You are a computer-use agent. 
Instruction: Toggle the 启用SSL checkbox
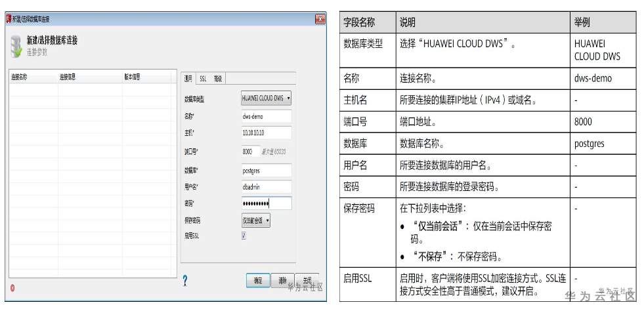244,236
